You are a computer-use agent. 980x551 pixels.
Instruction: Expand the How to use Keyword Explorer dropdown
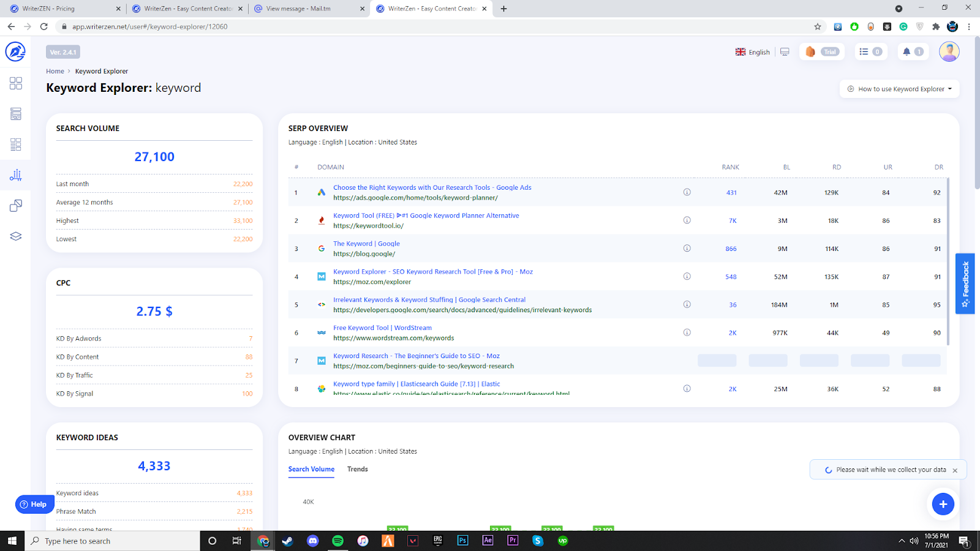(900, 89)
